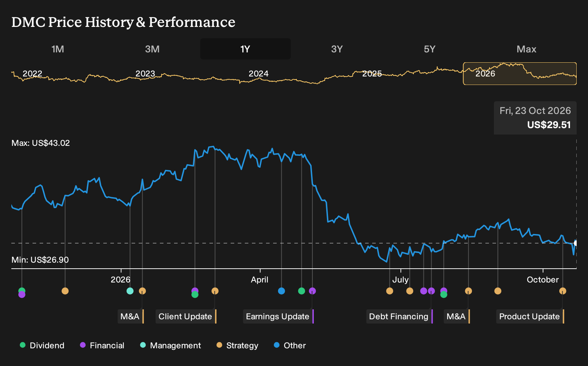Choose the 1Y time range tab
Viewport: 588px width, 366px height.
click(x=245, y=49)
